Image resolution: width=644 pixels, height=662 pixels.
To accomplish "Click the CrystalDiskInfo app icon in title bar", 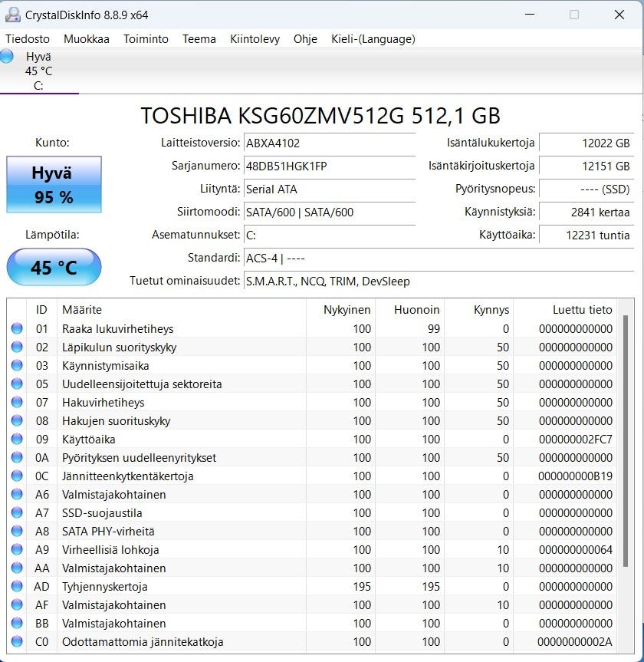I will (13, 15).
